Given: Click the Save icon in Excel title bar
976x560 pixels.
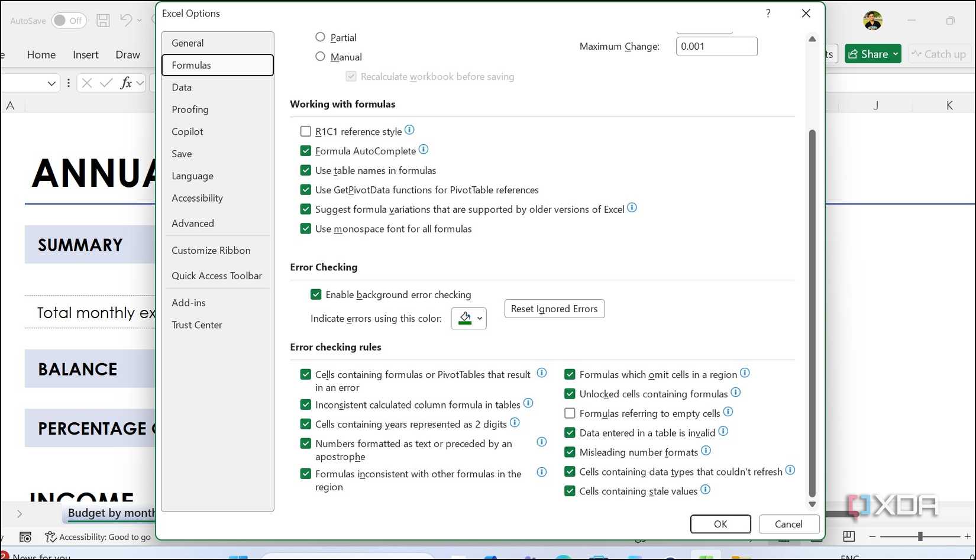Looking at the screenshot, I should (103, 21).
